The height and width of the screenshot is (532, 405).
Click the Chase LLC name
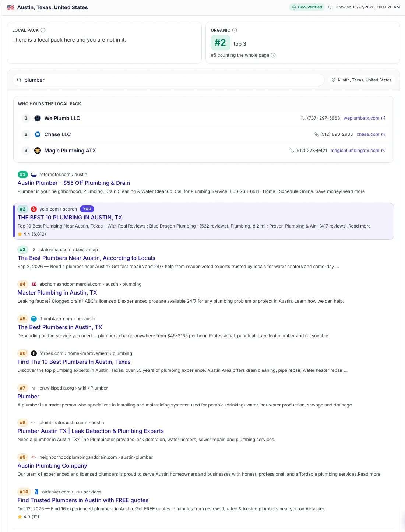pyautogui.click(x=57, y=134)
